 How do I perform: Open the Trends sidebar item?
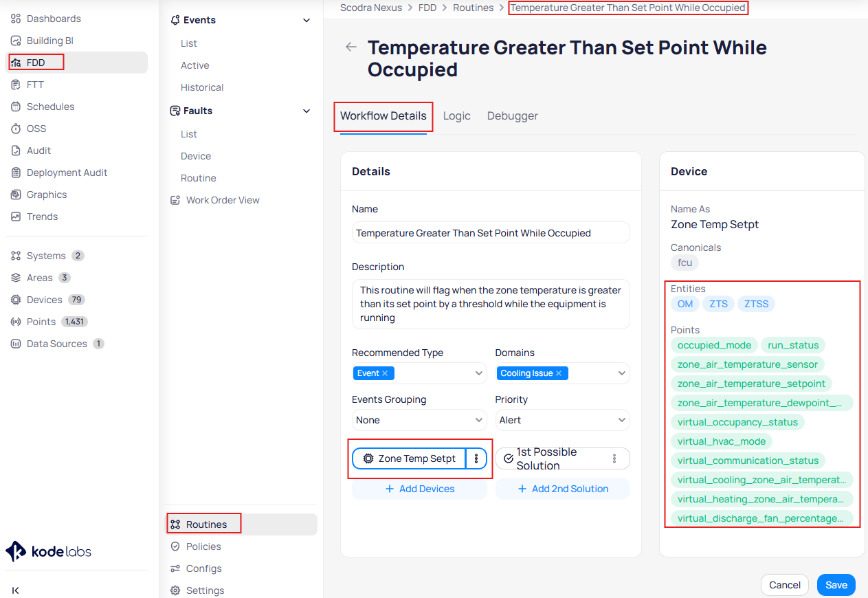click(42, 217)
